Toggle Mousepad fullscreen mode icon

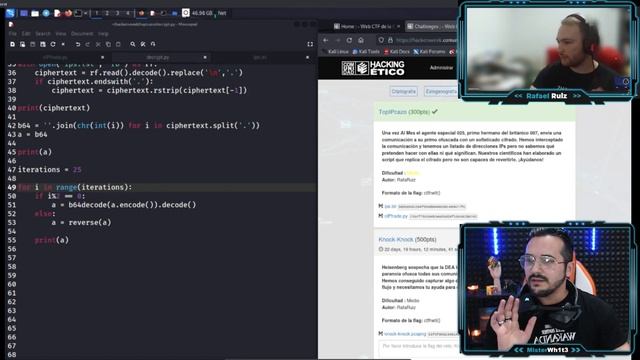coord(310,44)
